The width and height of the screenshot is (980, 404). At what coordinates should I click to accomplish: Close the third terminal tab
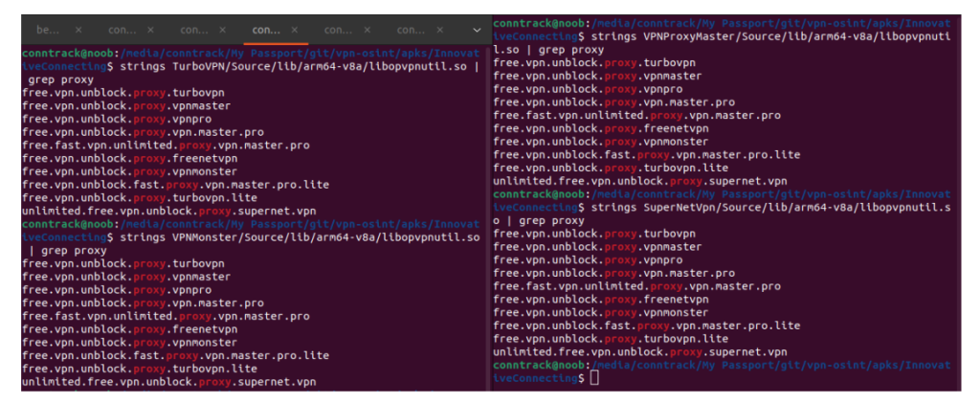pyautogui.click(x=223, y=30)
